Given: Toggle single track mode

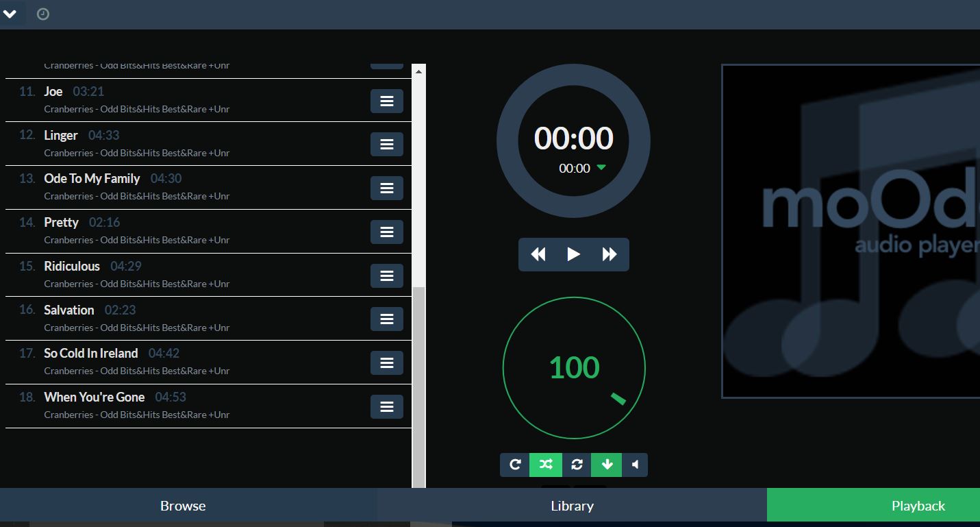Looking at the screenshot, I should 577,465.
